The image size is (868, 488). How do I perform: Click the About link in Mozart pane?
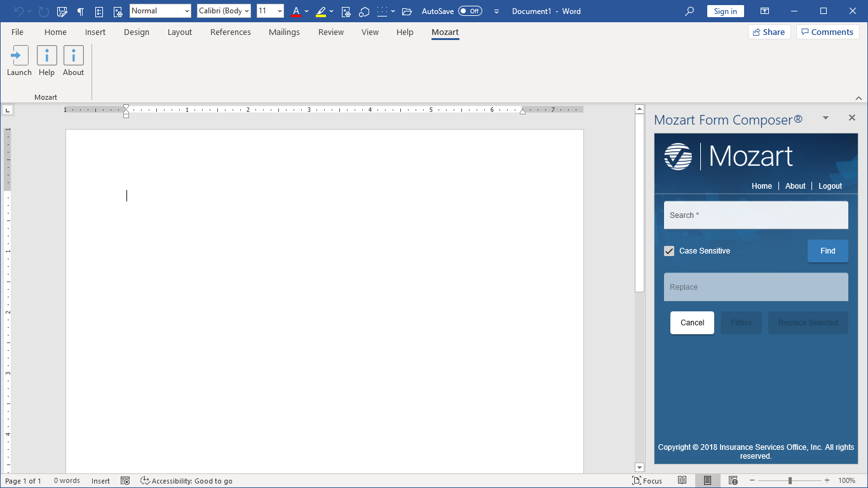795,186
